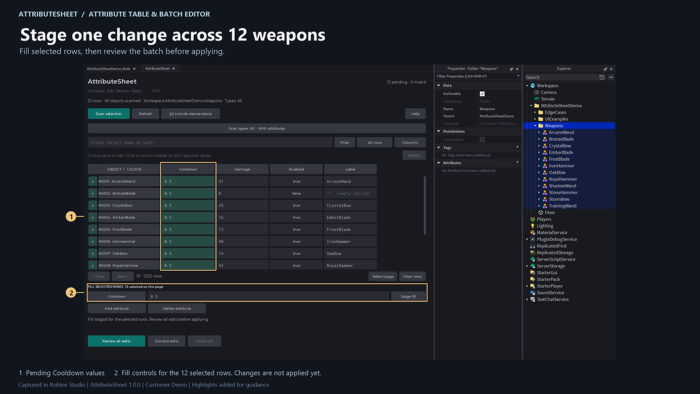Open the Cooldown attribute selector in fill row

point(117,296)
